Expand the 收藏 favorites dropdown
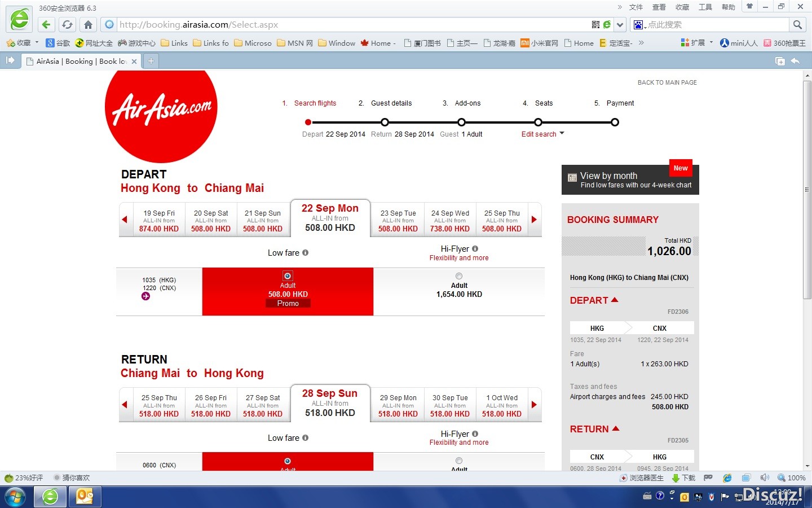This screenshot has width=812, height=508. 37,42
